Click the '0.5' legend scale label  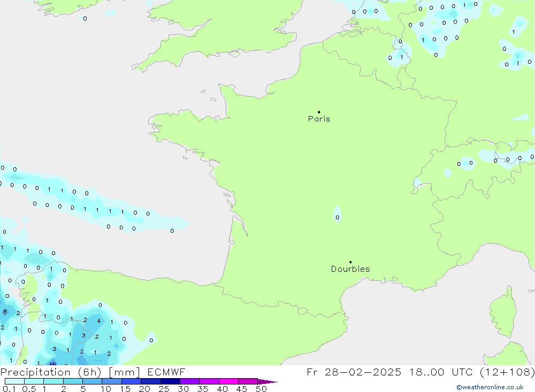click(29, 389)
